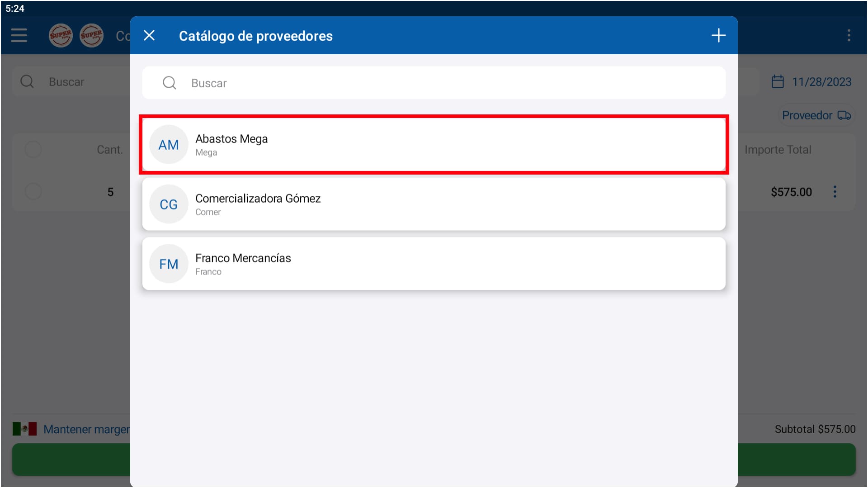The height and width of the screenshot is (488, 868).
Task: Open the hamburger navigation menu
Action: [19, 35]
